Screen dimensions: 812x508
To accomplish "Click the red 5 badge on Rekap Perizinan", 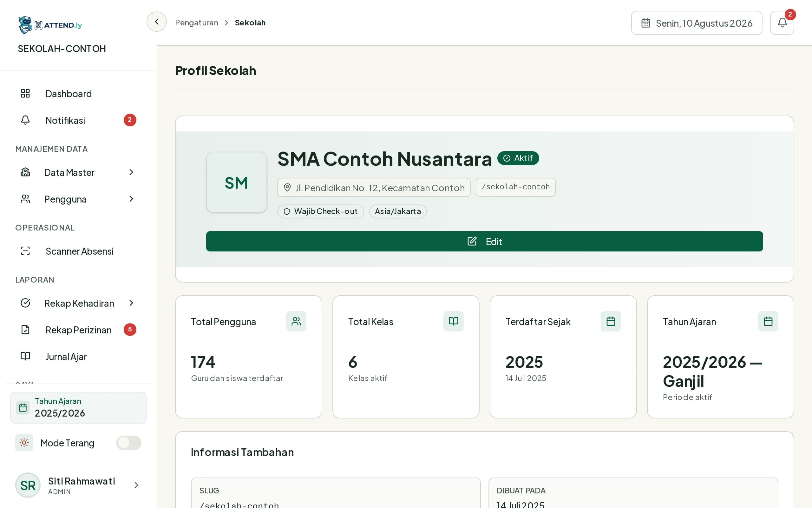I will pos(130,330).
